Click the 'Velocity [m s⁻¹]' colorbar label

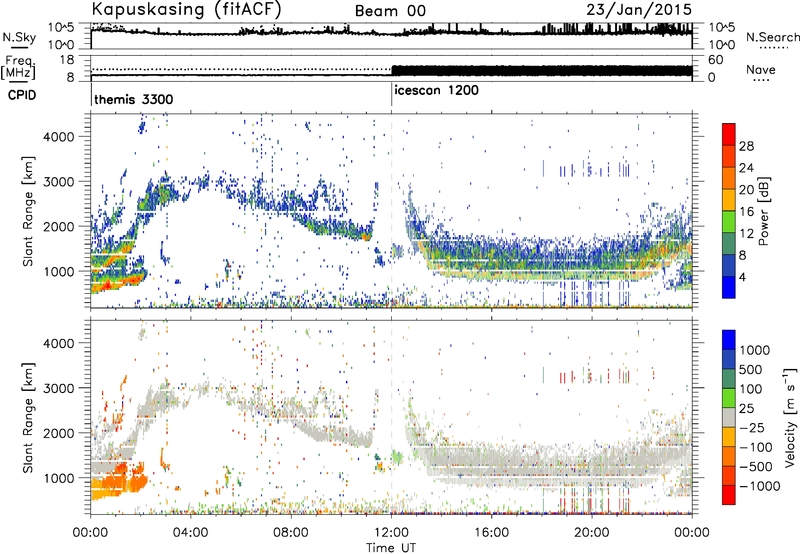pyautogui.click(x=790, y=417)
